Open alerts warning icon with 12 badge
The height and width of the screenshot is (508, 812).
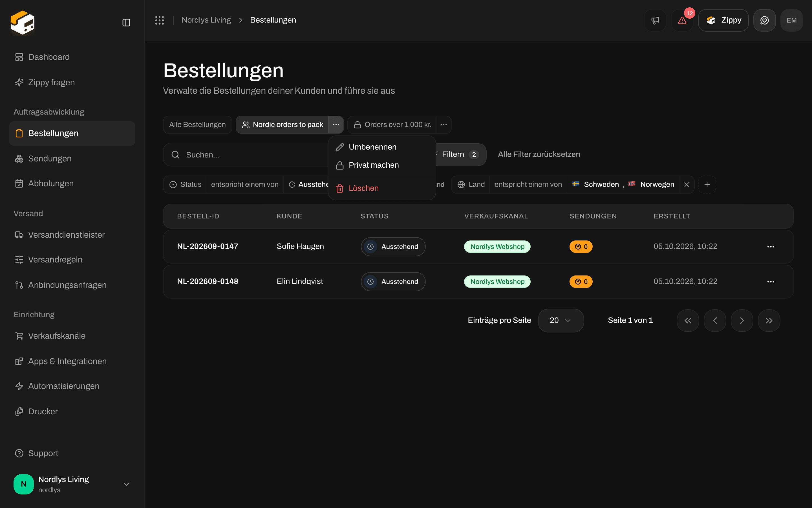682,20
